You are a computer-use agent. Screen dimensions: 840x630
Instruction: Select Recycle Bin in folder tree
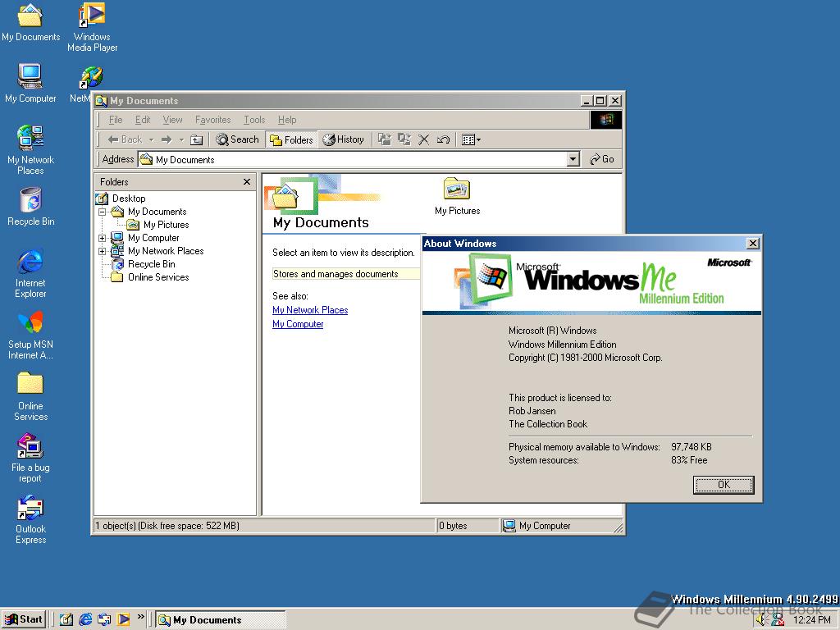point(151,264)
